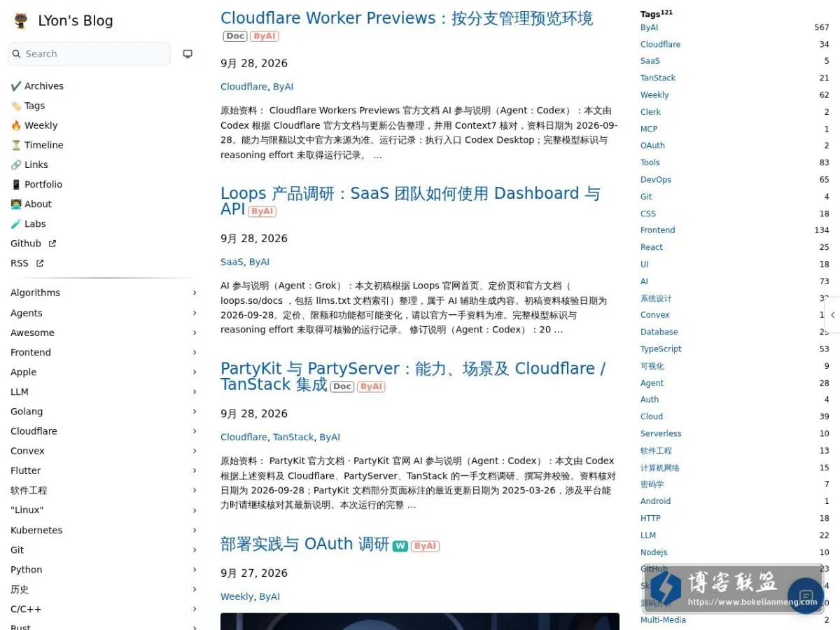Click the Doc badge on Cloudflare Worker Previews
This screenshot has height=630, width=840.
pyautogui.click(x=235, y=36)
